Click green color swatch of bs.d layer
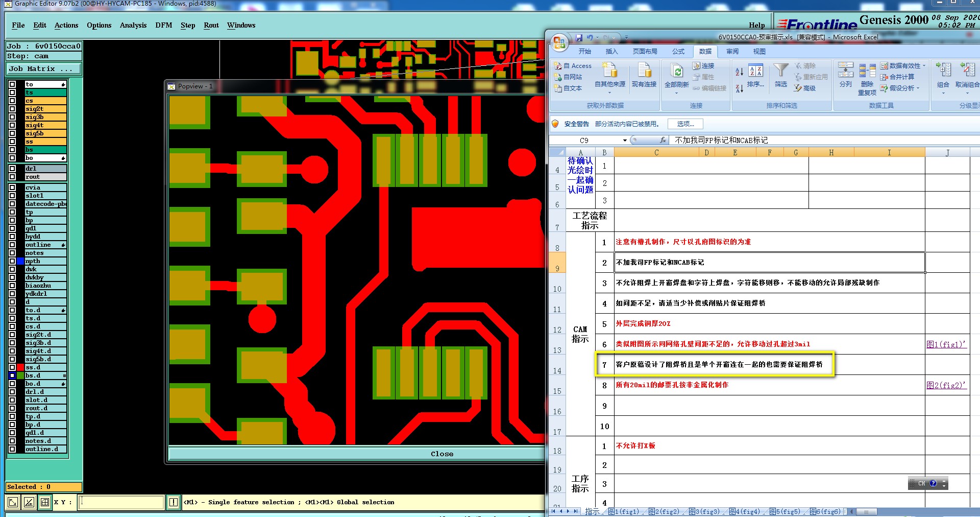The height and width of the screenshot is (517, 980). click(20, 375)
